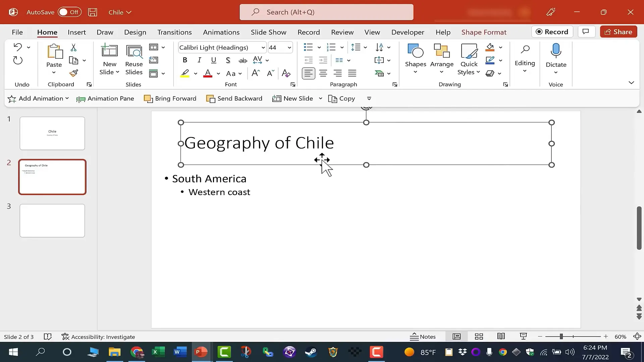Start Slide Show from status bar
The width and height of the screenshot is (644, 362).
click(523, 337)
